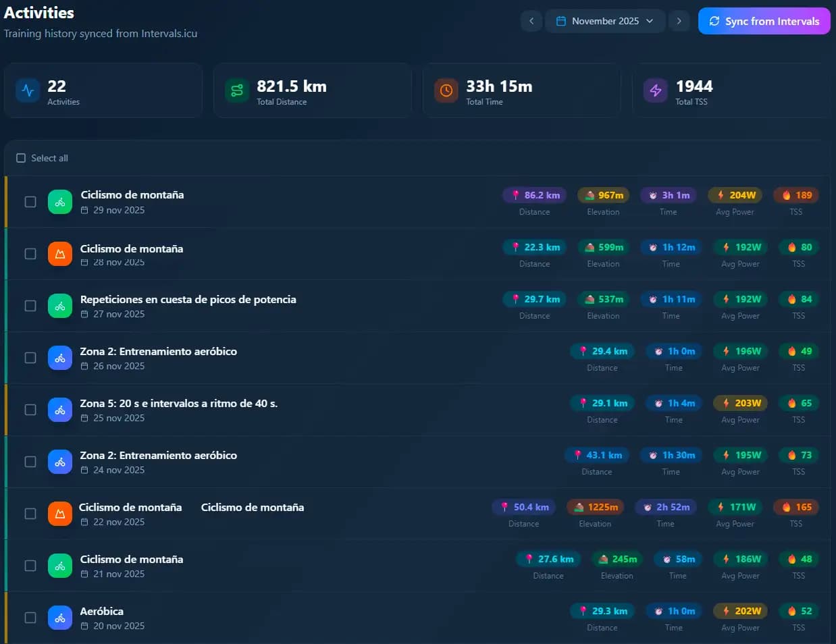Image resolution: width=836 pixels, height=644 pixels.
Task: Click the Total Time clock icon
Action: pos(446,90)
